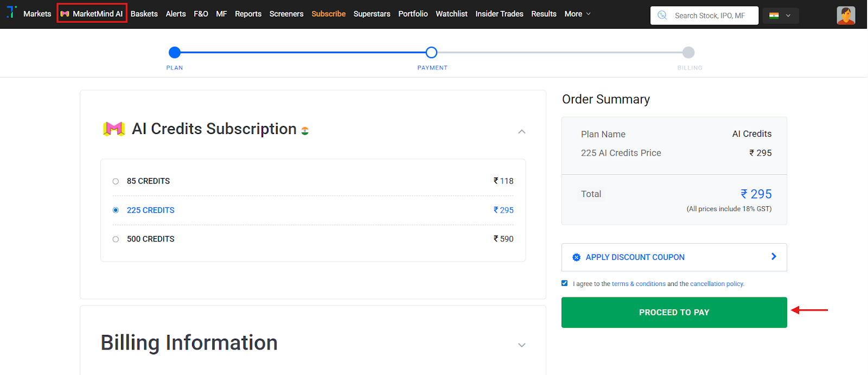
Task: Click the arrow beside Apply Discount Coupon
Action: tap(774, 257)
